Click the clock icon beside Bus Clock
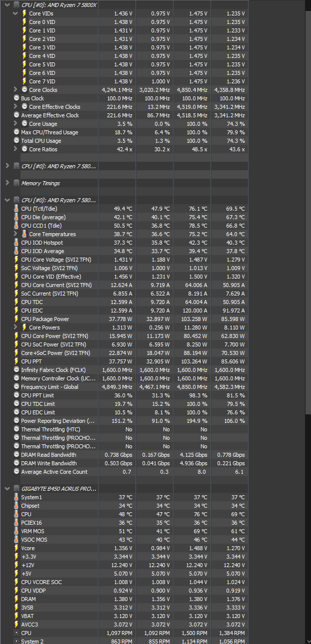 [x=16, y=98]
